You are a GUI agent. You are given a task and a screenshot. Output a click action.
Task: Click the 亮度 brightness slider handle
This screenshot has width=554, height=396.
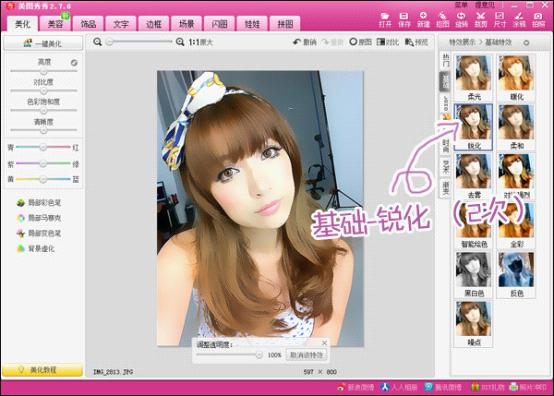[43, 71]
